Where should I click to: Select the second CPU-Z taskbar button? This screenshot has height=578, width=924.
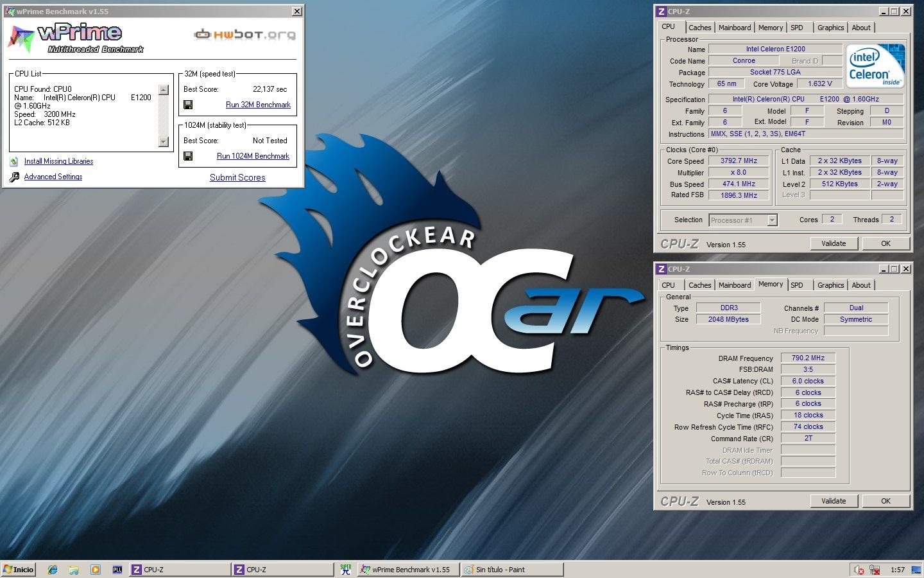click(x=282, y=570)
